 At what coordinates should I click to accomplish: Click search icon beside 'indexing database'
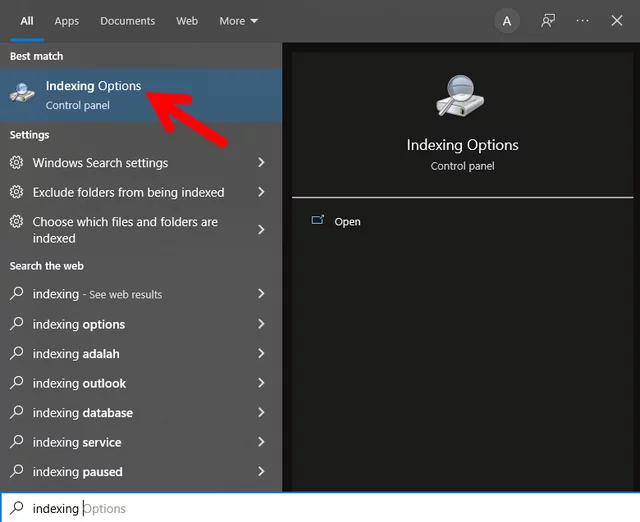click(17, 412)
